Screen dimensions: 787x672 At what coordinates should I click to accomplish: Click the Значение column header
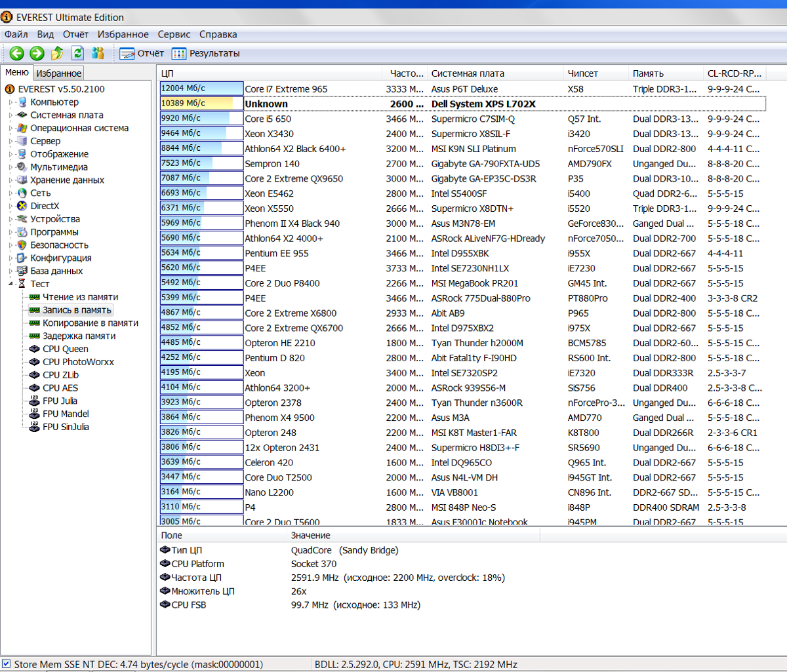click(x=413, y=536)
